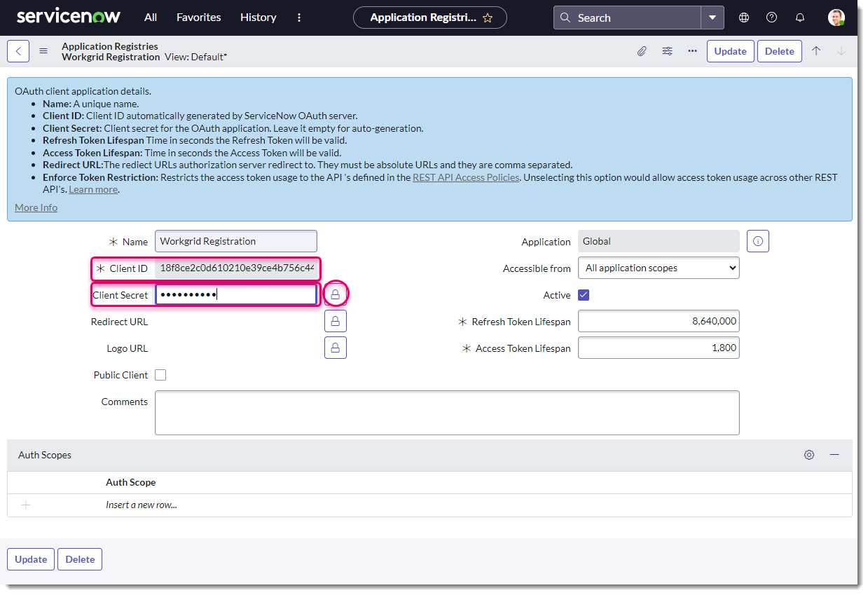Viewport: 868px width, 595px height.
Task: Toggle the favorite star on Application Registries
Action: [488, 17]
